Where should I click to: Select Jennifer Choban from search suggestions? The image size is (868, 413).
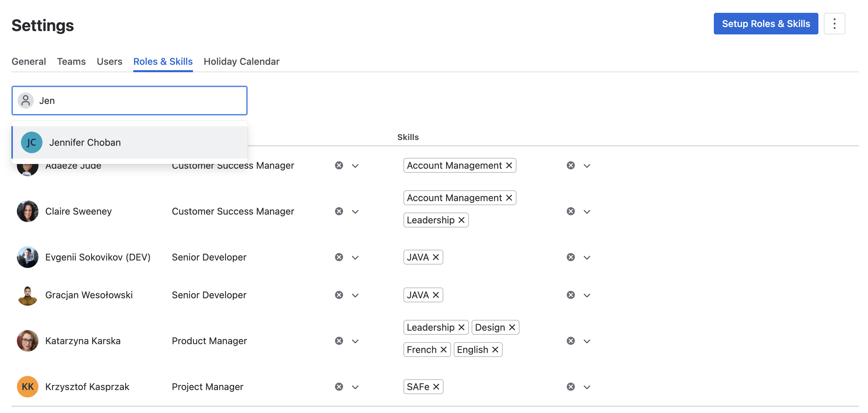click(x=85, y=142)
